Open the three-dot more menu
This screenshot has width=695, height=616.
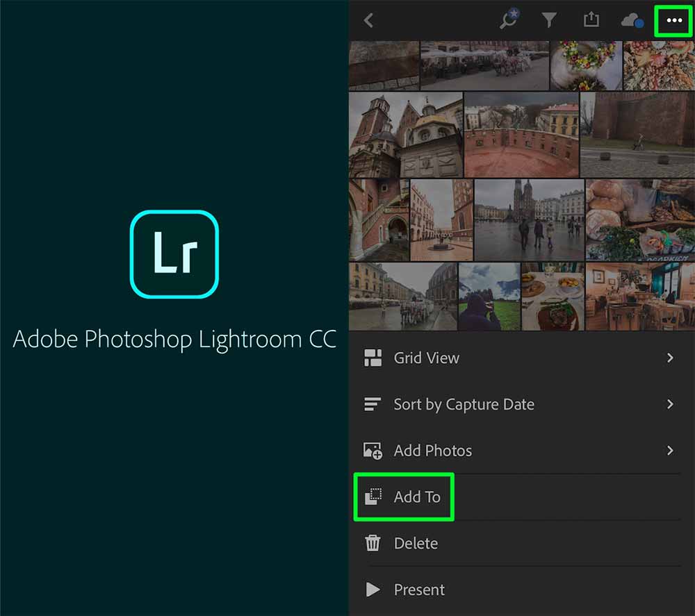(x=674, y=20)
